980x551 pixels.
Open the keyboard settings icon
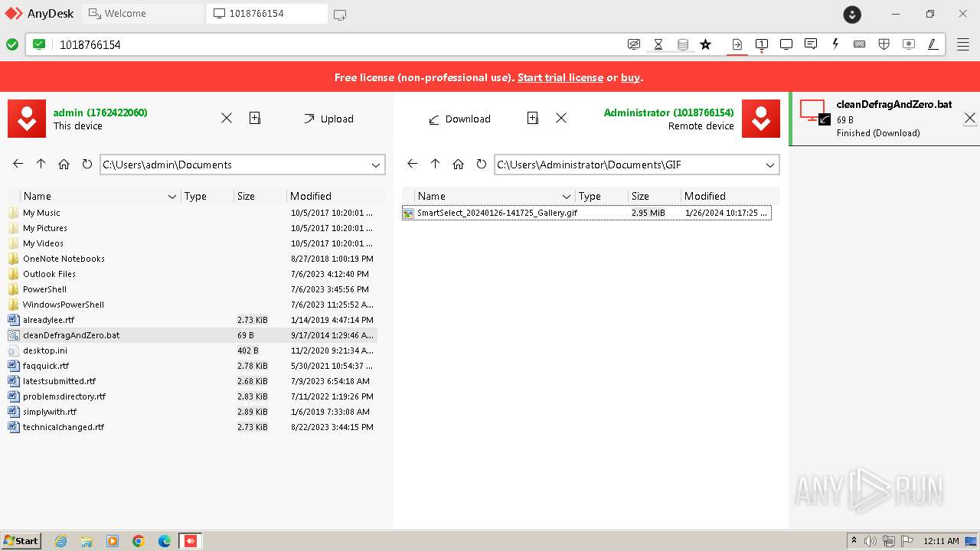tap(860, 44)
